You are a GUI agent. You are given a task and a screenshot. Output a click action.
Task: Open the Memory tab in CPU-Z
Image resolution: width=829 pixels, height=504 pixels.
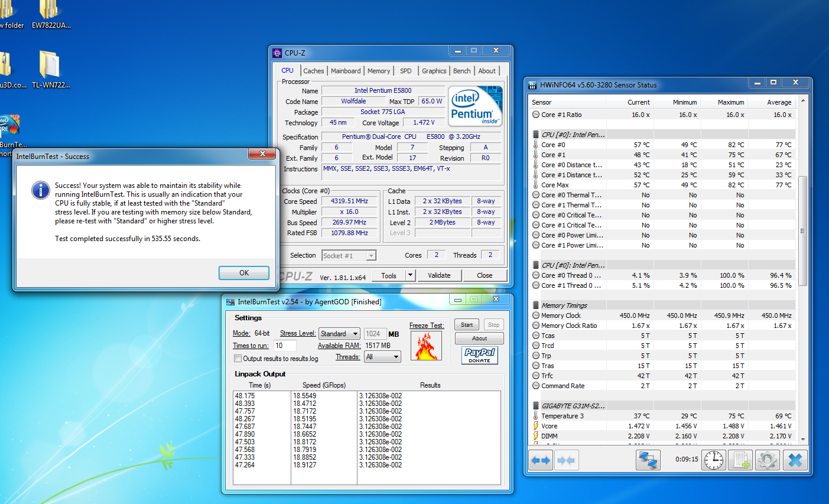pyautogui.click(x=379, y=71)
